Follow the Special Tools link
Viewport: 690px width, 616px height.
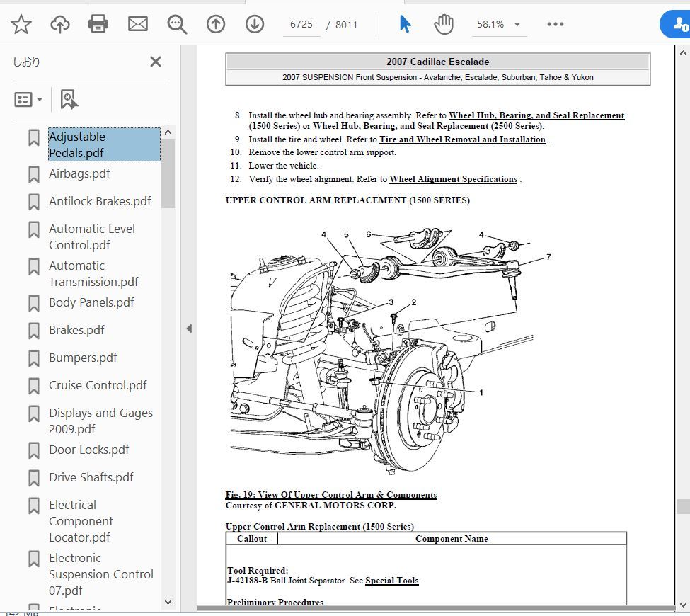(x=391, y=581)
